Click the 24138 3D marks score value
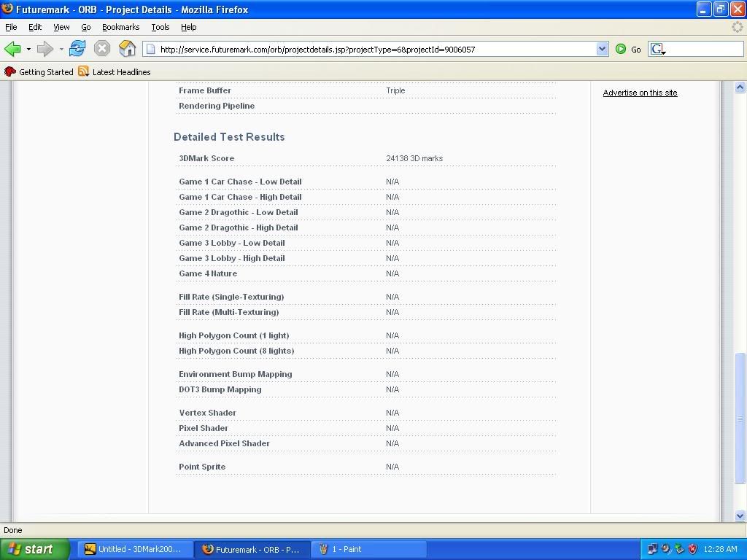747x560 pixels. coord(414,158)
